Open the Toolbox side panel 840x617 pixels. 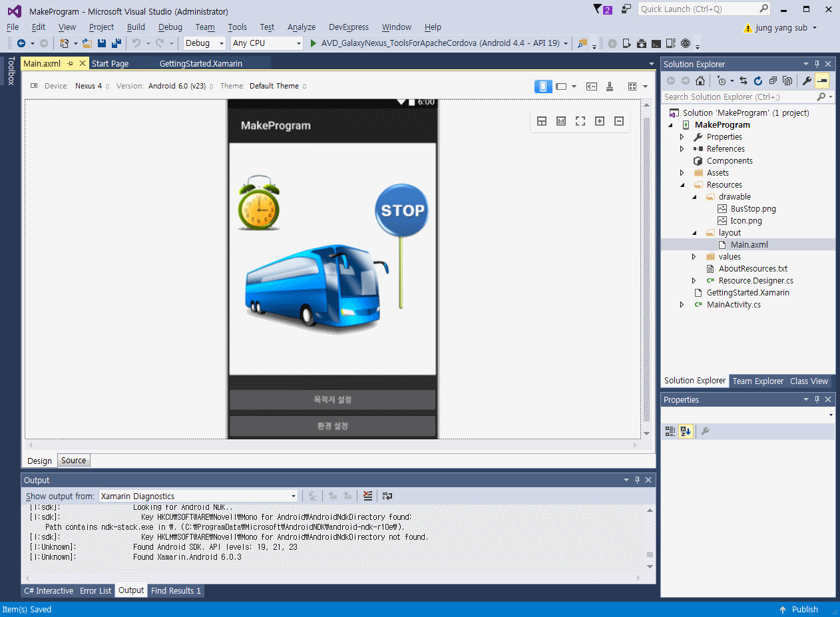tap(11, 71)
